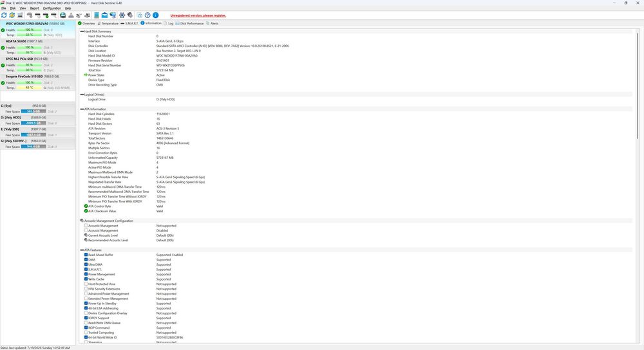Click the D: [Valy HDD] free space bar

coord(33,123)
